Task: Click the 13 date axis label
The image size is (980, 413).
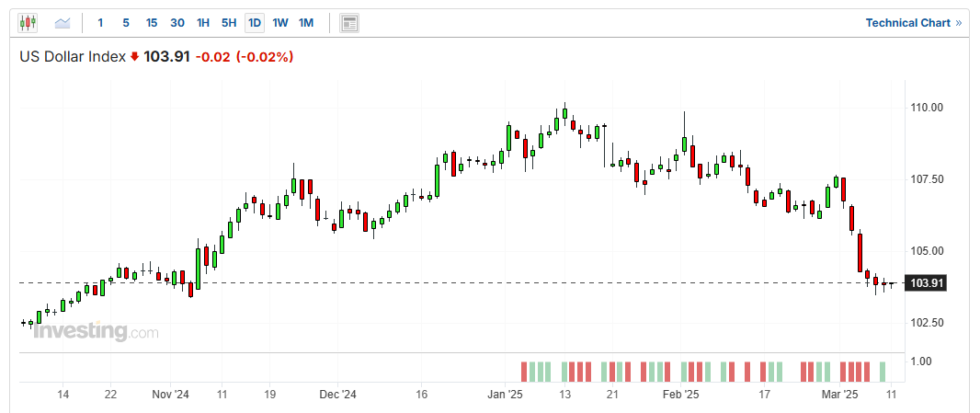Action: [565, 395]
